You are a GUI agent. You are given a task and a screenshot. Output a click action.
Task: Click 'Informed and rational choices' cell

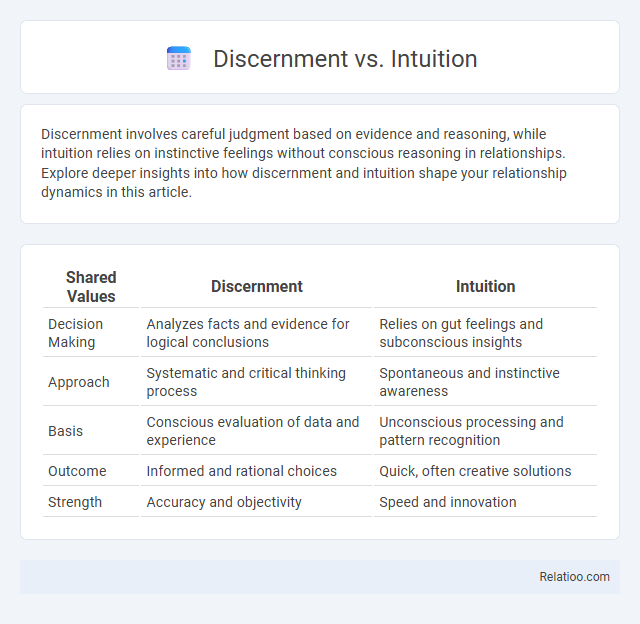(x=242, y=471)
